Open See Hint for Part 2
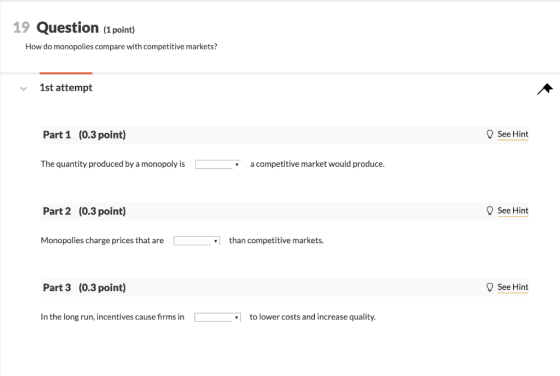This screenshot has width=560, height=376. (x=512, y=211)
